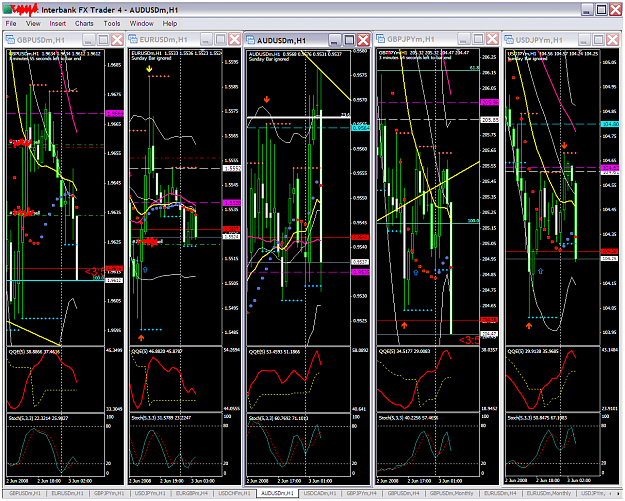This screenshot has width=625, height=501.
Task: Minimize the EURUSDm,H1 chart window
Action: pyautogui.click(x=206, y=39)
